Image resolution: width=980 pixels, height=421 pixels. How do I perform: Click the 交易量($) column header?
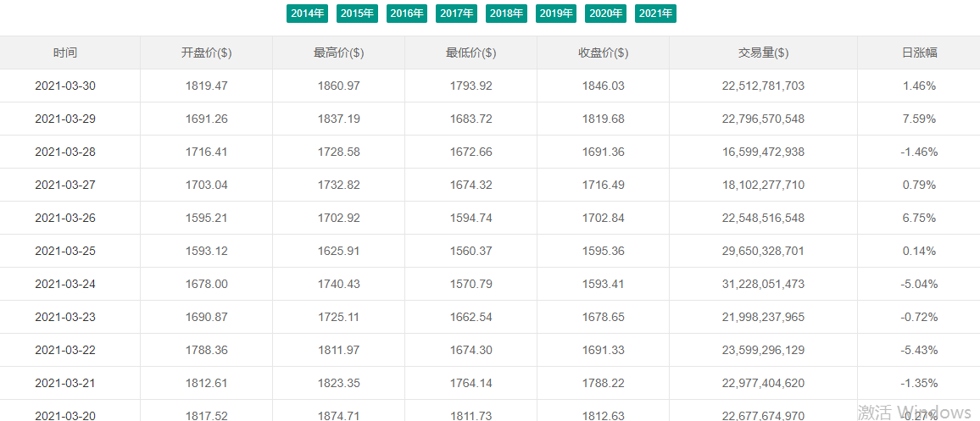(763, 53)
